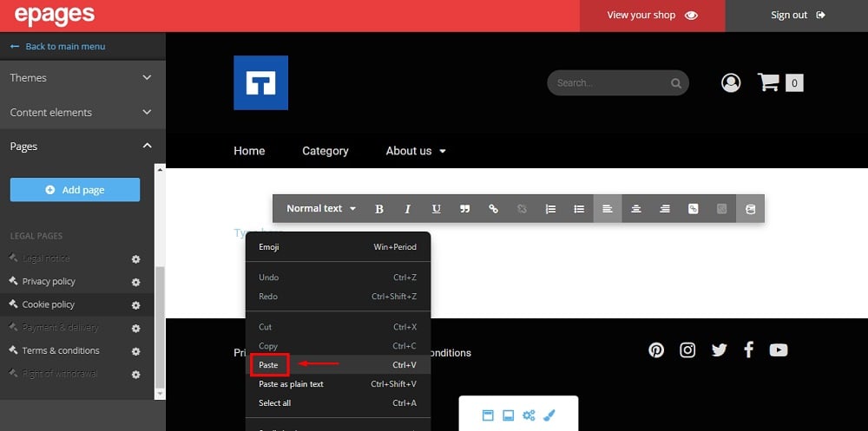The height and width of the screenshot is (431, 868).
Task: Click the last database-style icon in text toolbar
Action: 750,209
